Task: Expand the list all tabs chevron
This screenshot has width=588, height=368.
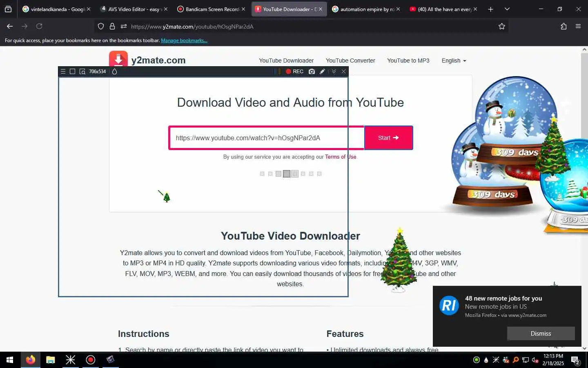Action: point(507,9)
